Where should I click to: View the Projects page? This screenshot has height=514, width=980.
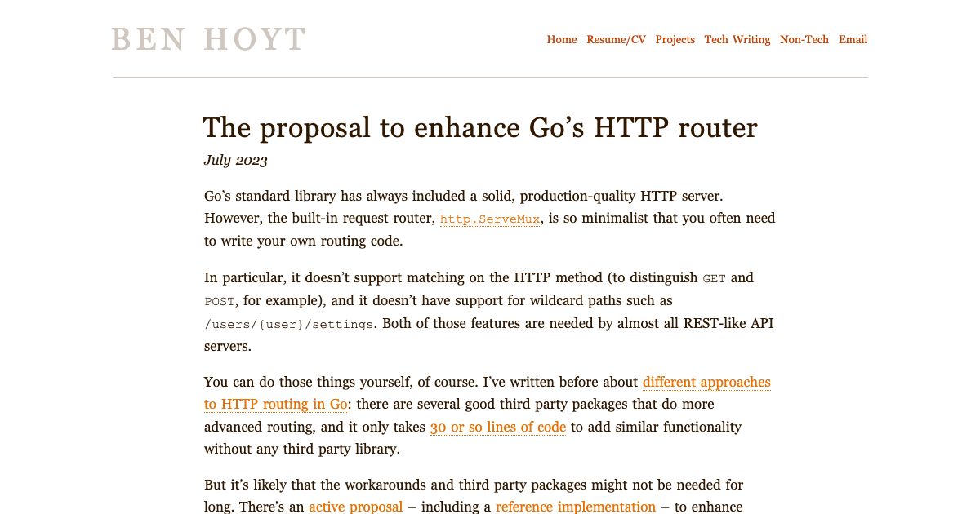(675, 39)
